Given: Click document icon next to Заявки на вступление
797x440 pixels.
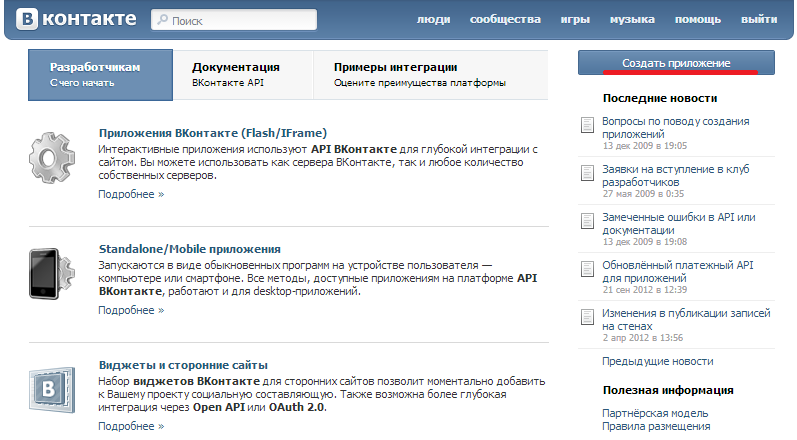Looking at the screenshot, I should click(587, 173).
